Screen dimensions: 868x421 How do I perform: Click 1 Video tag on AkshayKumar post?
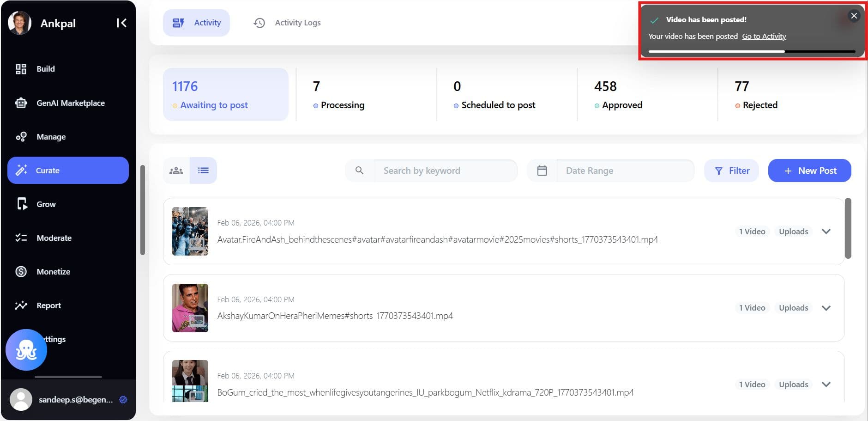(752, 308)
